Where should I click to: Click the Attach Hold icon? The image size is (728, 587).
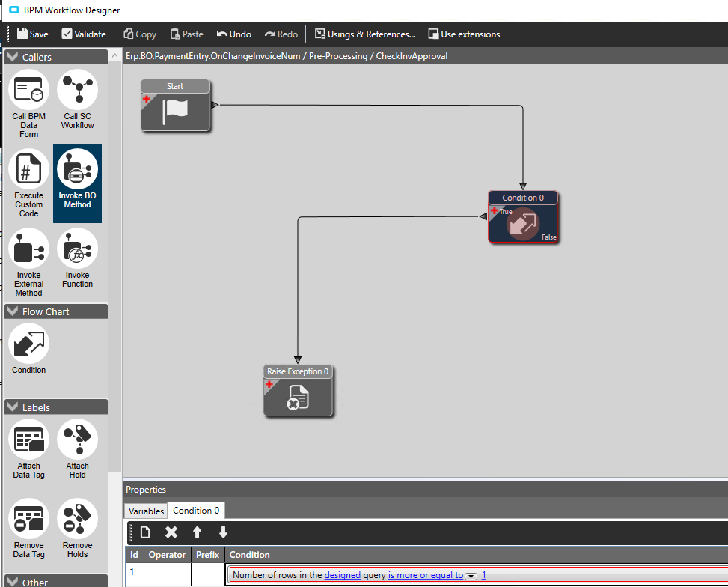pos(78,440)
